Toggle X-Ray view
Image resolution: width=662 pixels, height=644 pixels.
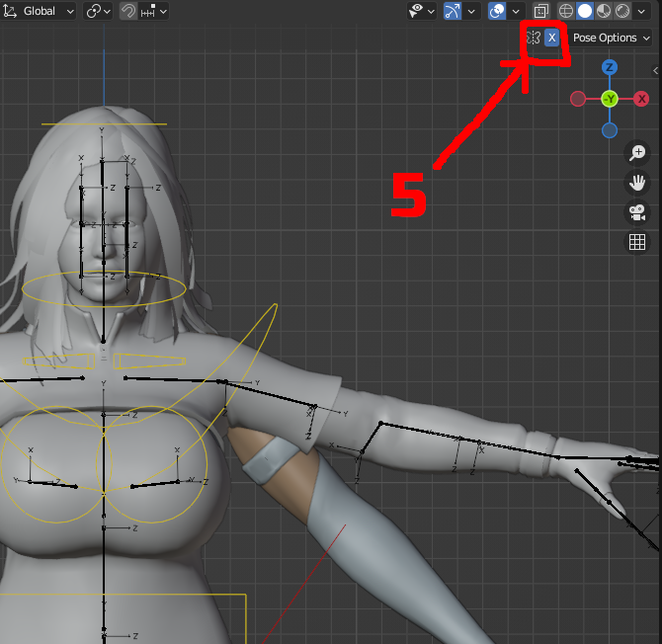[x=540, y=11]
